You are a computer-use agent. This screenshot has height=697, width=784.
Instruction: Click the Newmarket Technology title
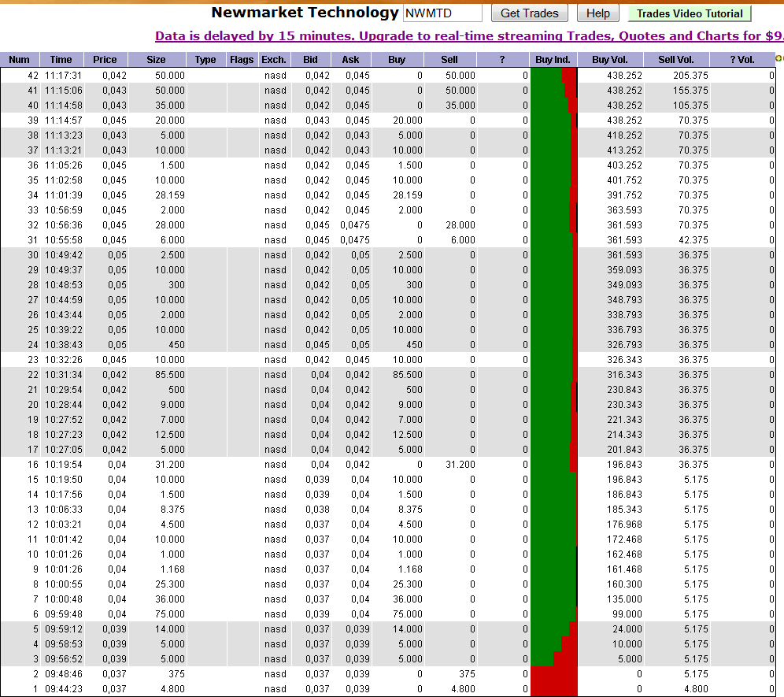[x=305, y=13]
